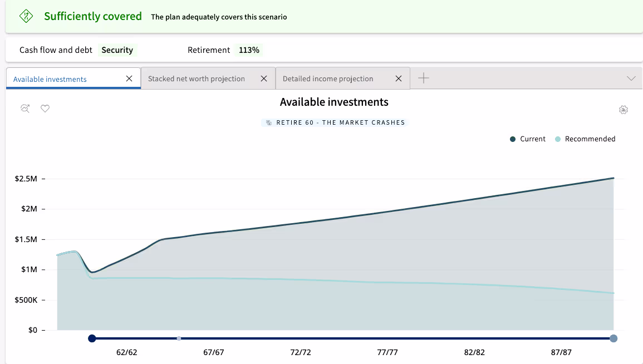The image size is (643, 364).
Task: Click the timeline slider start handle
Action: pyautogui.click(x=92, y=338)
